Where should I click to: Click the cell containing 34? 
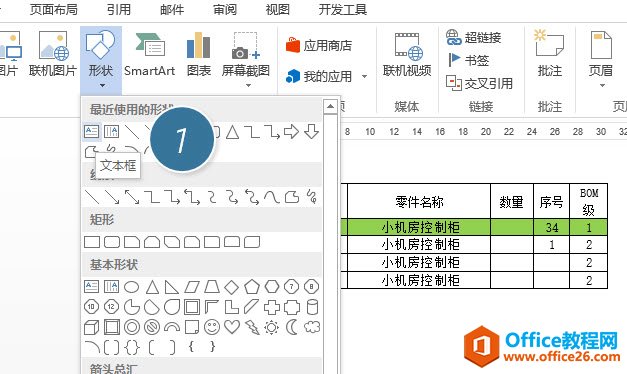551,227
